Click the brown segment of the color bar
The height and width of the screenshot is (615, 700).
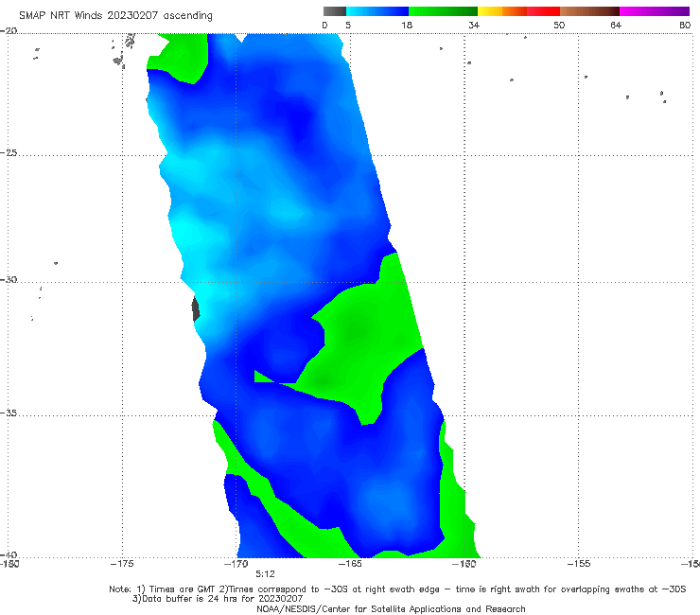click(589, 11)
